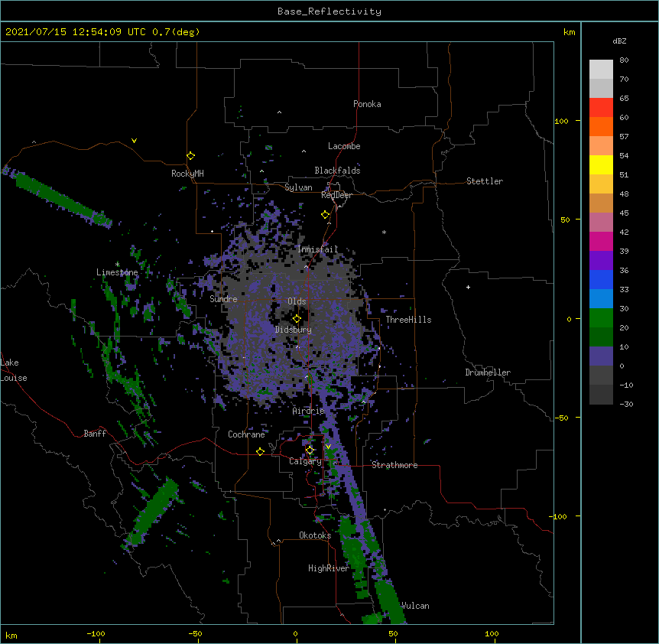The image size is (659, 644).
Task: Select the red 65 dBZ legend swatch
Action: (601, 107)
